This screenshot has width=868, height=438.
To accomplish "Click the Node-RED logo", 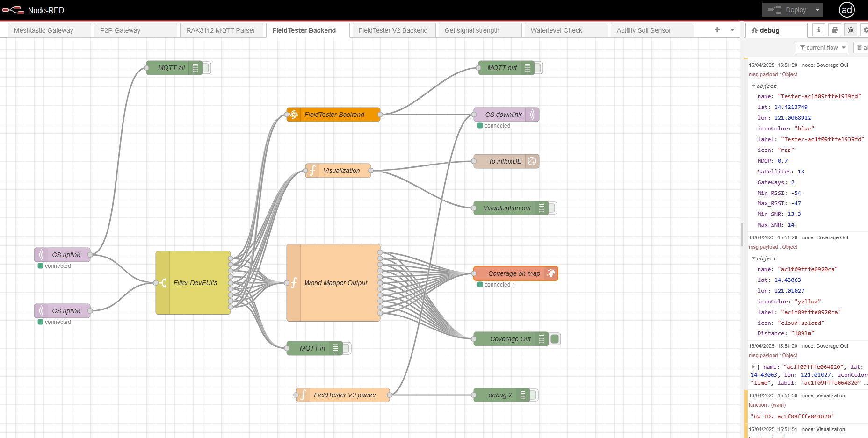I will point(13,10).
